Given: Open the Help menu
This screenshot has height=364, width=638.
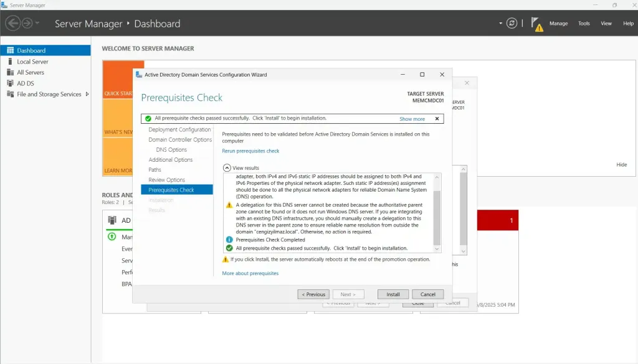Looking at the screenshot, I should (x=628, y=24).
